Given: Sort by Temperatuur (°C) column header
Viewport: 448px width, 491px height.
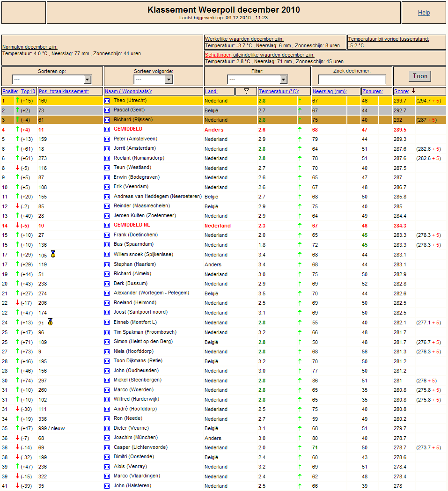Looking at the screenshot, I should tap(279, 91).
